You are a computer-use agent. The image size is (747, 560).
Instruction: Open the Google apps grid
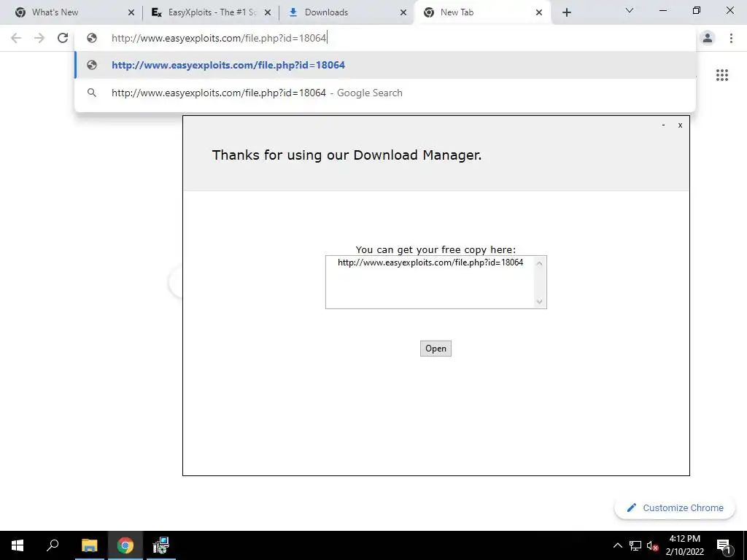pyautogui.click(x=721, y=75)
